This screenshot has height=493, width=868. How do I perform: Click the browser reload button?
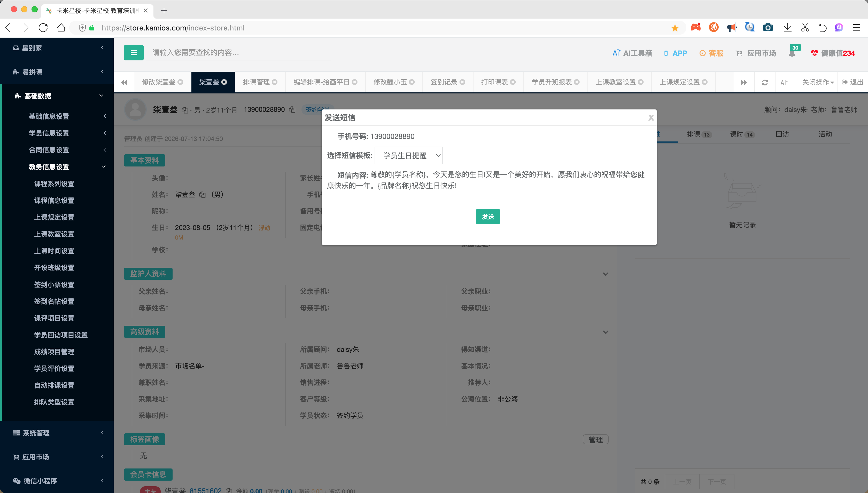[43, 28]
